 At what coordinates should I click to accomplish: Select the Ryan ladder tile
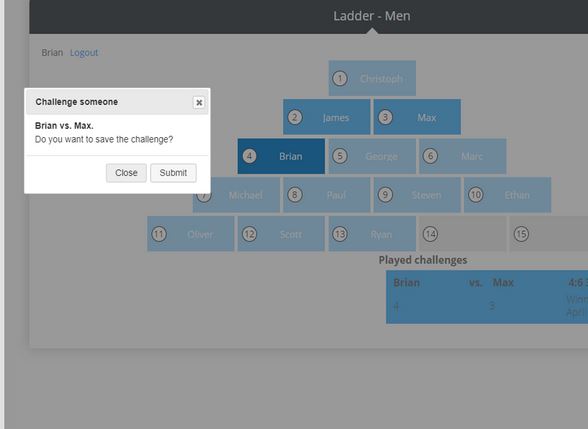[372, 234]
